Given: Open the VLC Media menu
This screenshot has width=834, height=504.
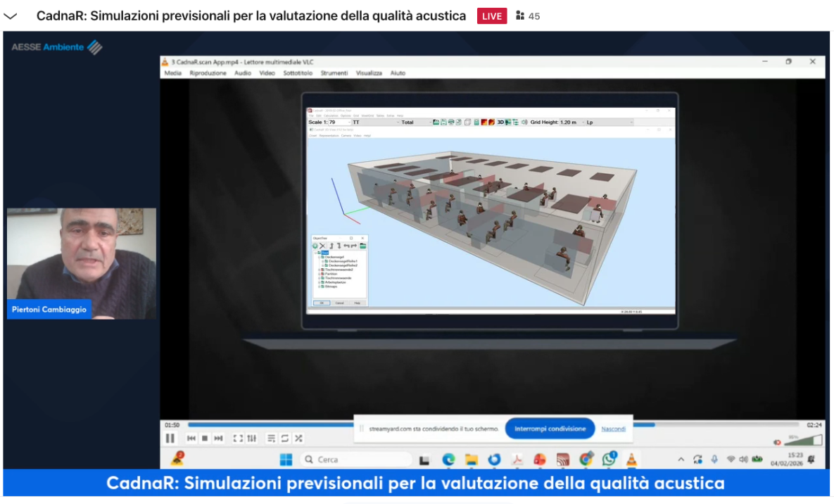Looking at the screenshot, I should [172, 73].
